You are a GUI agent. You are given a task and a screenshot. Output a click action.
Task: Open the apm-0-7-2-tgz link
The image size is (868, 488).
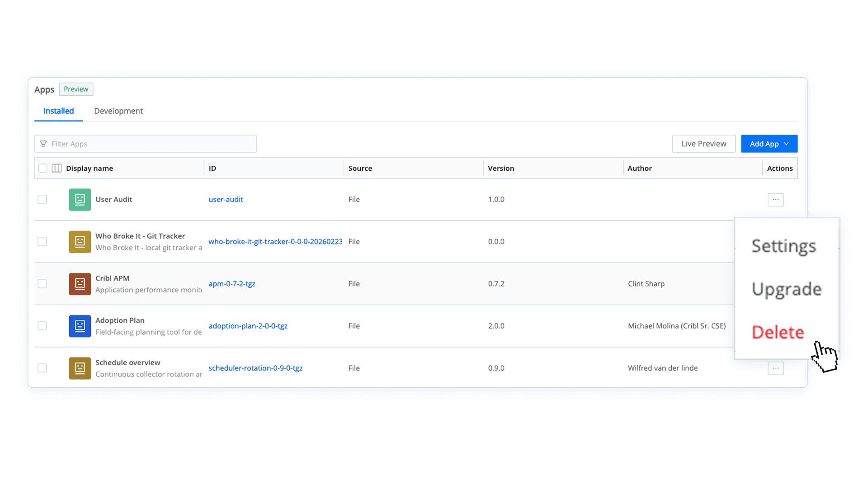pos(231,284)
